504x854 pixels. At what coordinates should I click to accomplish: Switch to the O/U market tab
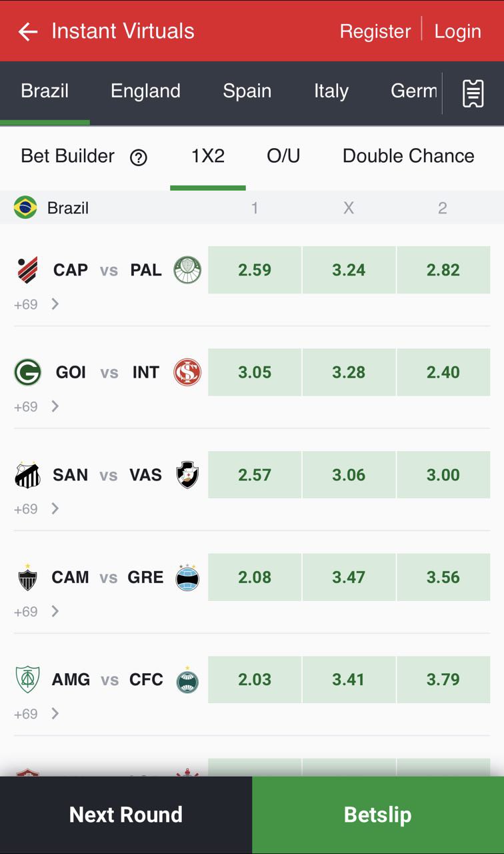(283, 156)
